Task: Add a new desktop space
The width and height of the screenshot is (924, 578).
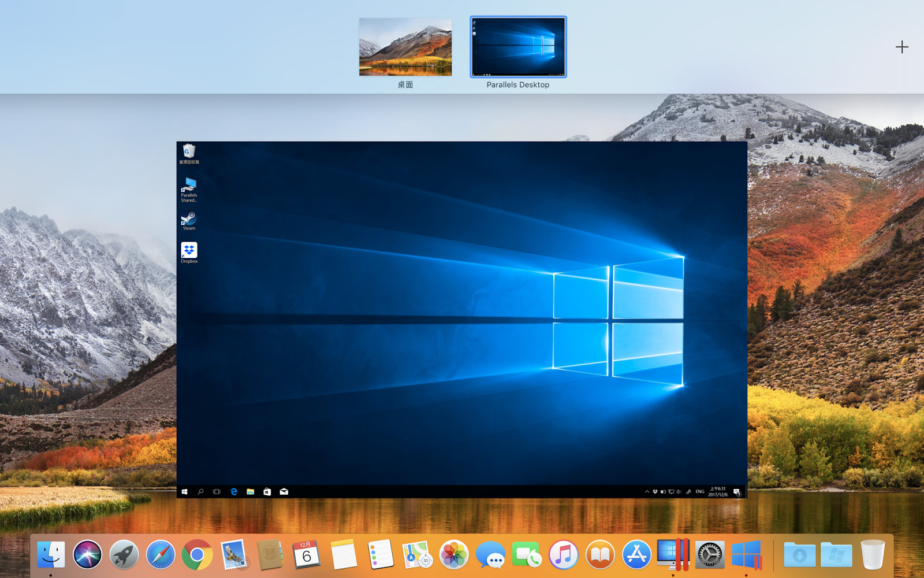Action: click(x=902, y=47)
